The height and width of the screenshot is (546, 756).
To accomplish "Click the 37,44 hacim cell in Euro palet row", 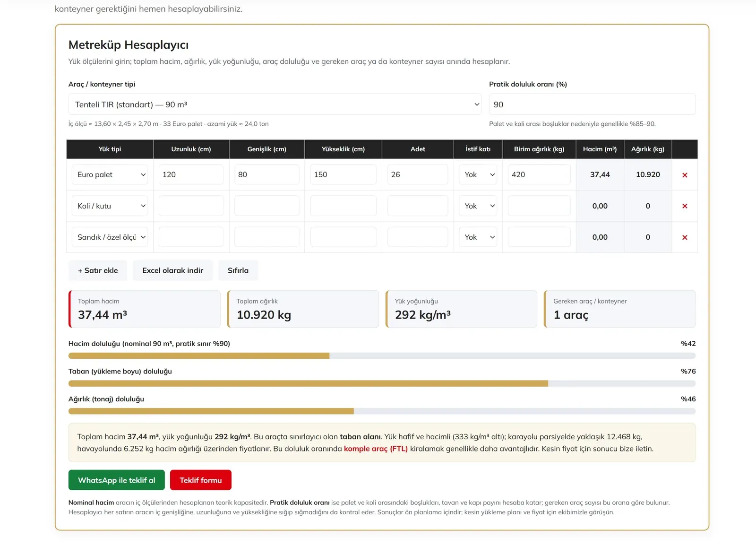I will (600, 174).
